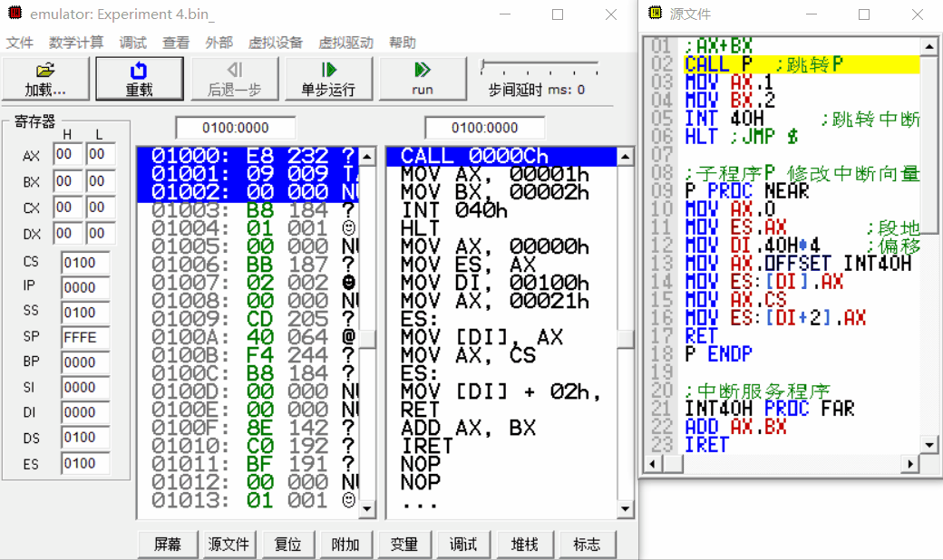Click the AX high byte register field
Screen dimensions: 943x560
tap(68, 155)
